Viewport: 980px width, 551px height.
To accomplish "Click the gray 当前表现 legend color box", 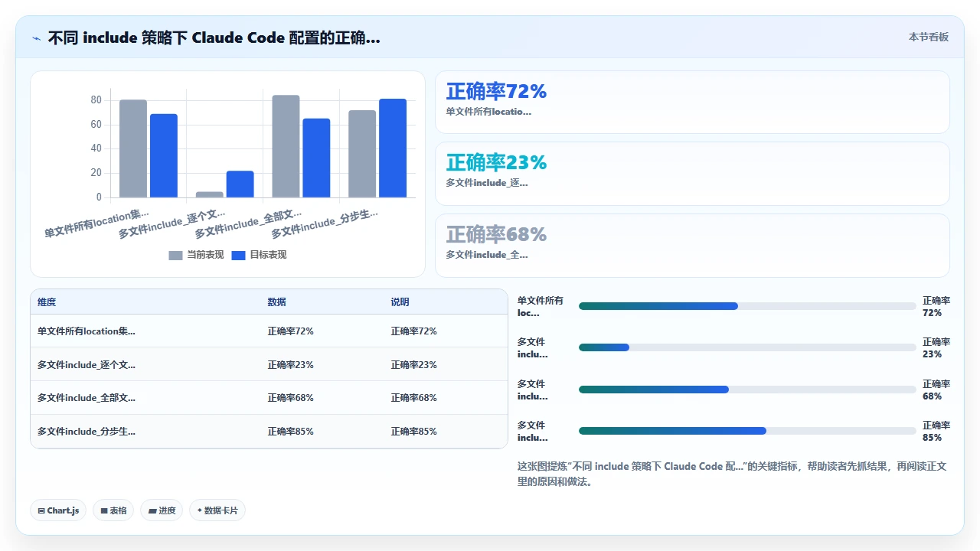I will [175, 256].
